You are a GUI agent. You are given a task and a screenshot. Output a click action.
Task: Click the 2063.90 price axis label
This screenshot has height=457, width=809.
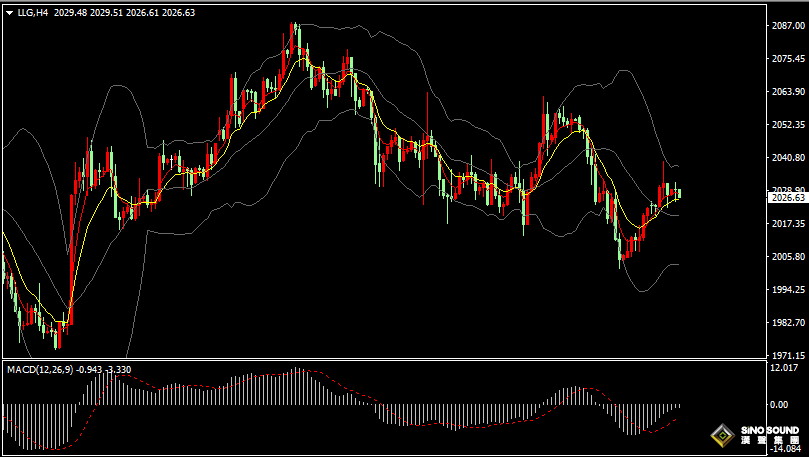click(788, 92)
